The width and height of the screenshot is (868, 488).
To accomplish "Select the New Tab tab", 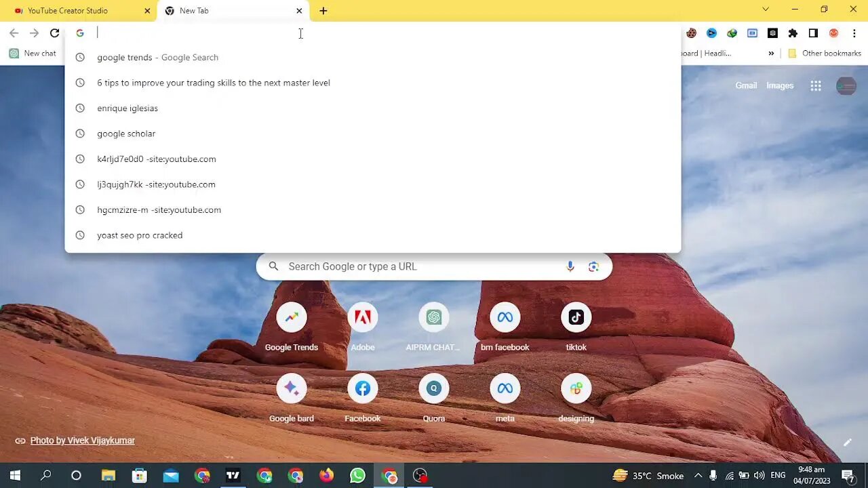I will click(233, 11).
